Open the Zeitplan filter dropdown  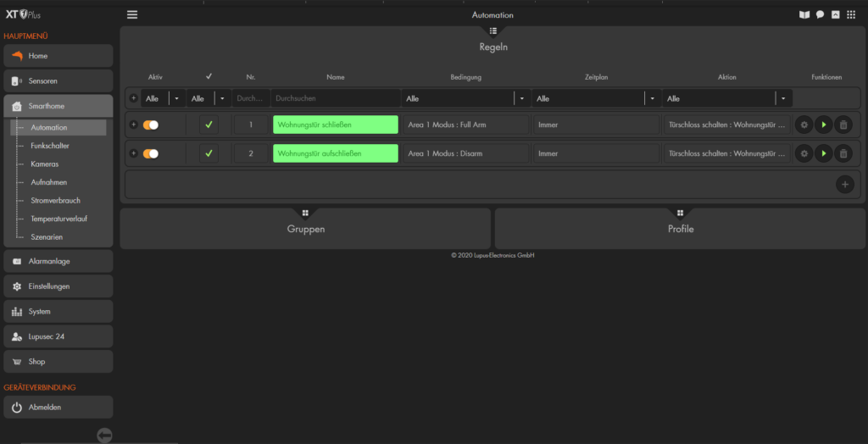(651, 98)
